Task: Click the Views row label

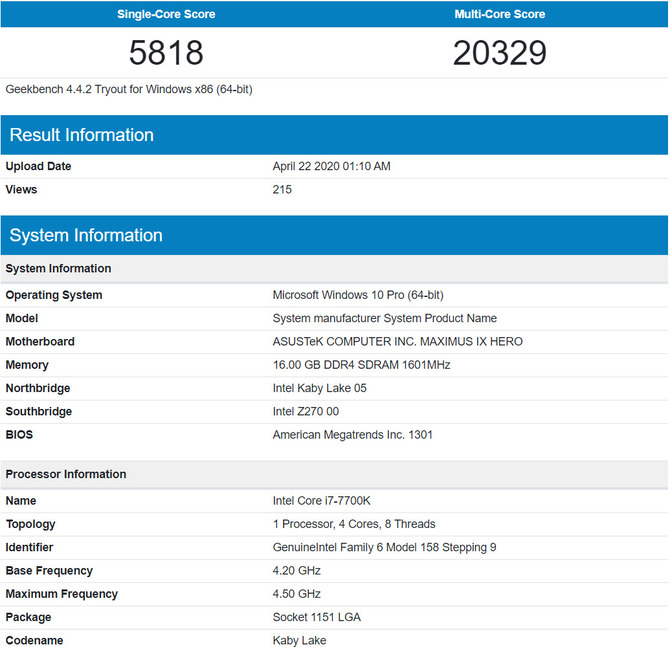Action: pyautogui.click(x=21, y=189)
